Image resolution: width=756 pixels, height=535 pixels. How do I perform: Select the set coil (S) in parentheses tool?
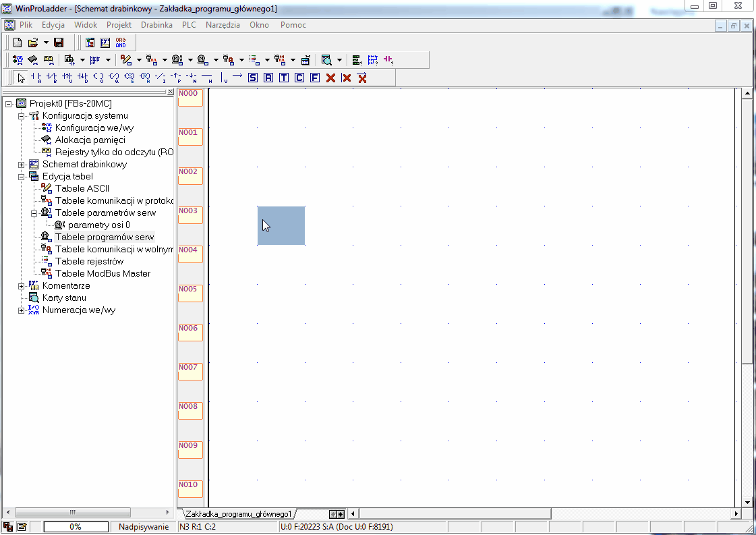[x=129, y=78]
